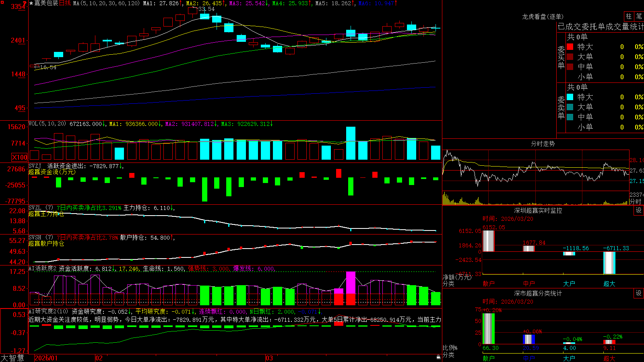644x362 pixels.
Task: Select volume MA3: 922629.312 value
Action: click(x=247, y=124)
